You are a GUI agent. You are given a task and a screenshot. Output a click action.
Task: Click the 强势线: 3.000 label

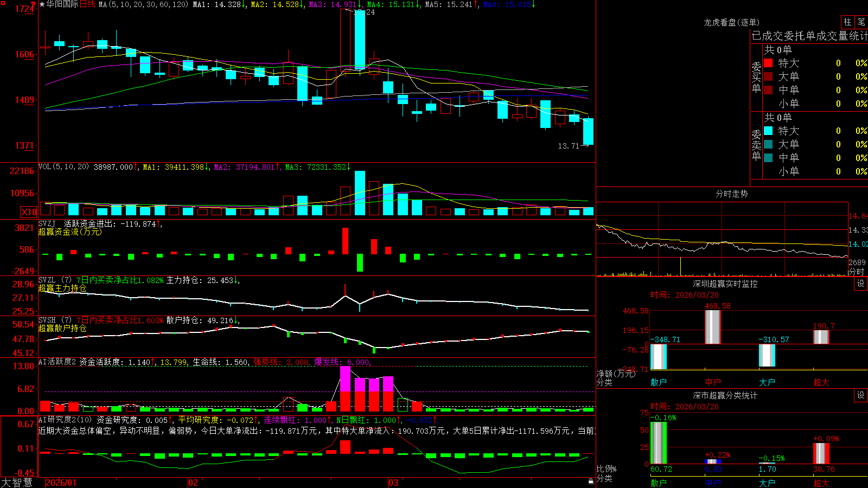coord(281,362)
